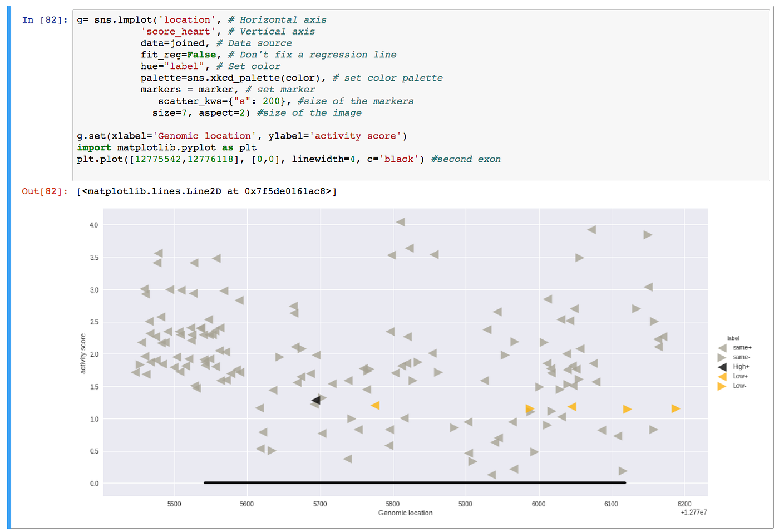Click the yellow marker near location 6050
The width and height of the screenshot is (779, 532).
point(573,407)
